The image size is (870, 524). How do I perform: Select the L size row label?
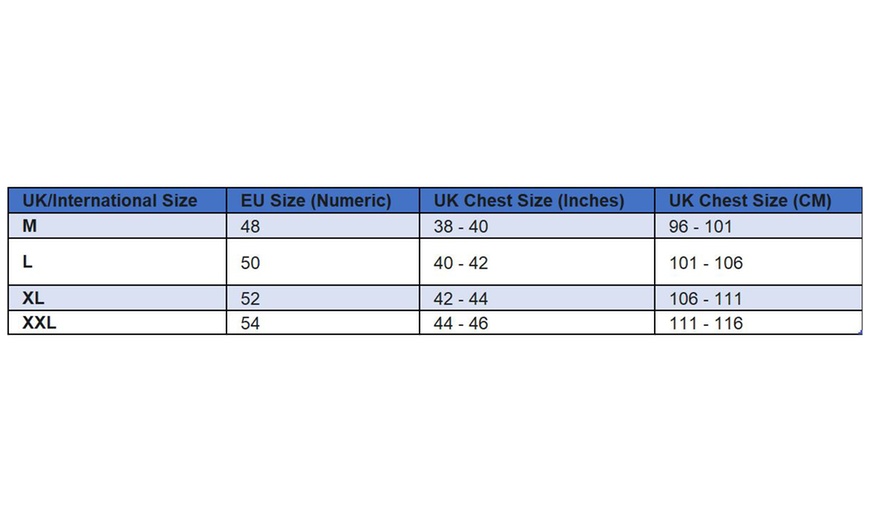pyautogui.click(x=27, y=262)
